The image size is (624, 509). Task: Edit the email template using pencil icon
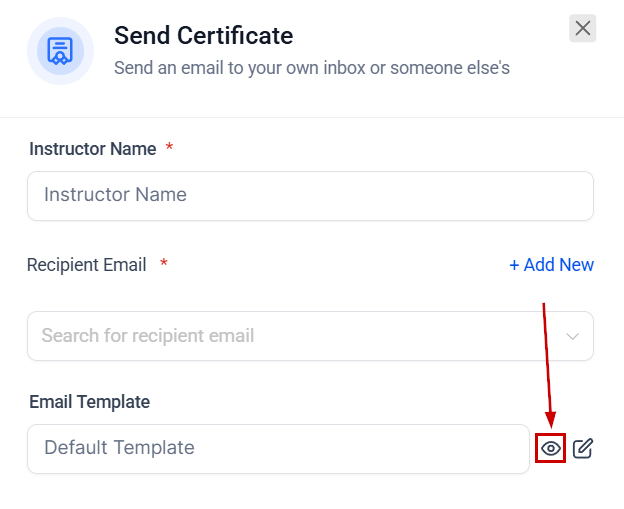point(583,449)
